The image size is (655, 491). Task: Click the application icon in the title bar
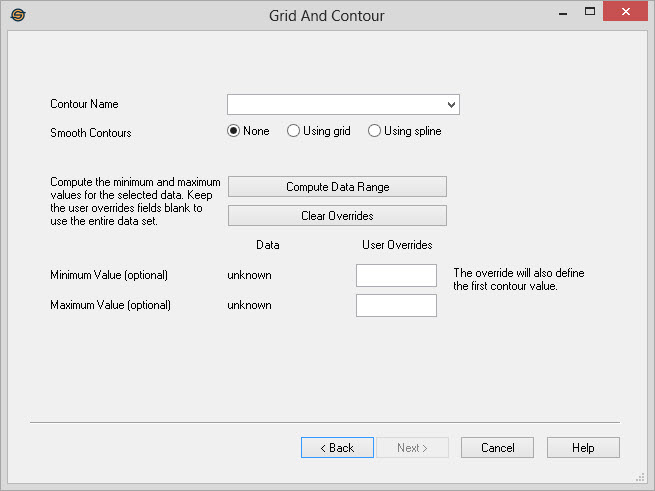click(17, 15)
